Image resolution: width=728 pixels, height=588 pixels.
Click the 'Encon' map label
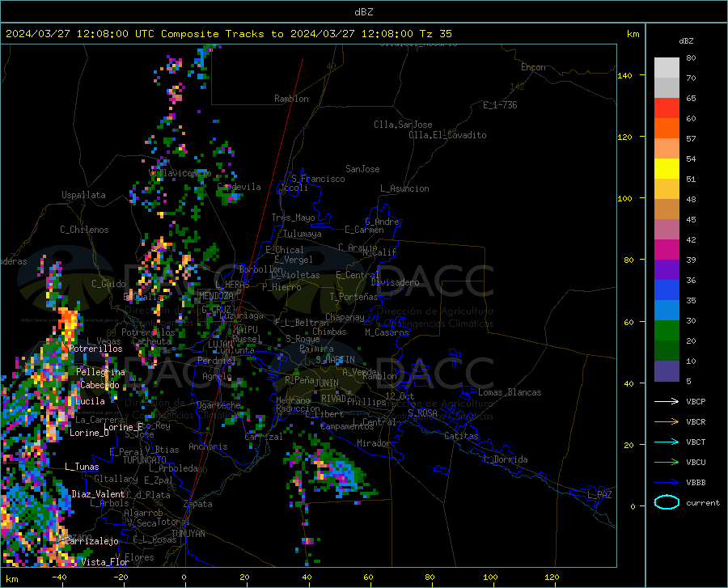coord(533,67)
